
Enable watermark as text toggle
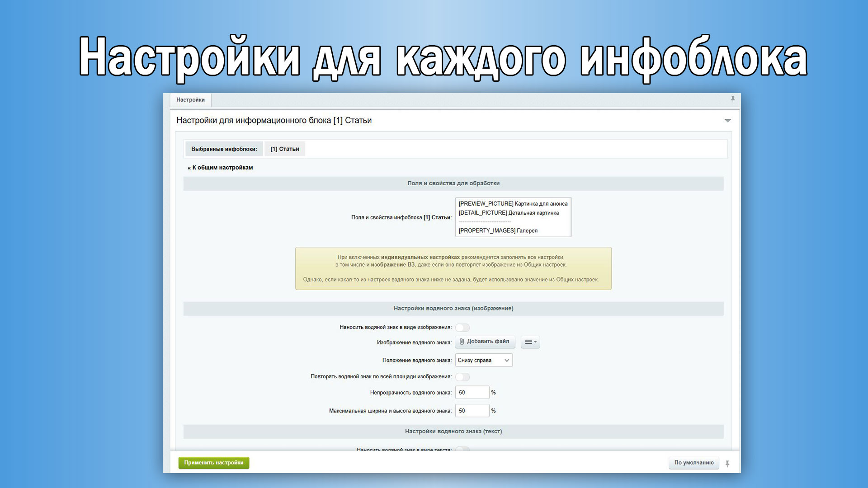462,450
